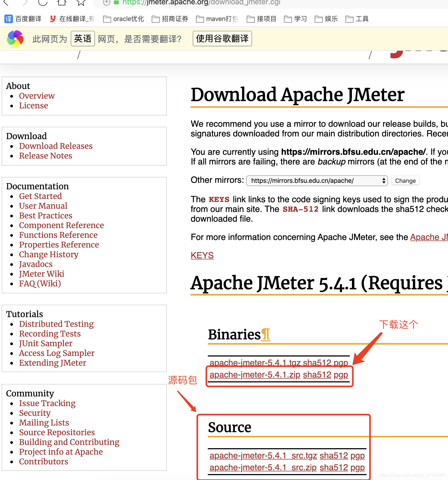The width and height of the screenshot is (448, 480).
Task: Open the 英语 language selector
Action: (83, 39)
